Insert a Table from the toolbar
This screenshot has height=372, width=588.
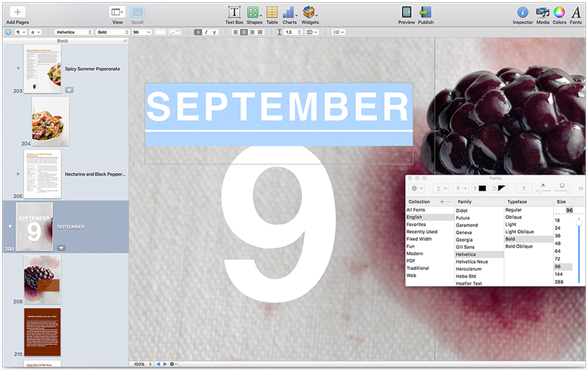[x=271, y=12]
